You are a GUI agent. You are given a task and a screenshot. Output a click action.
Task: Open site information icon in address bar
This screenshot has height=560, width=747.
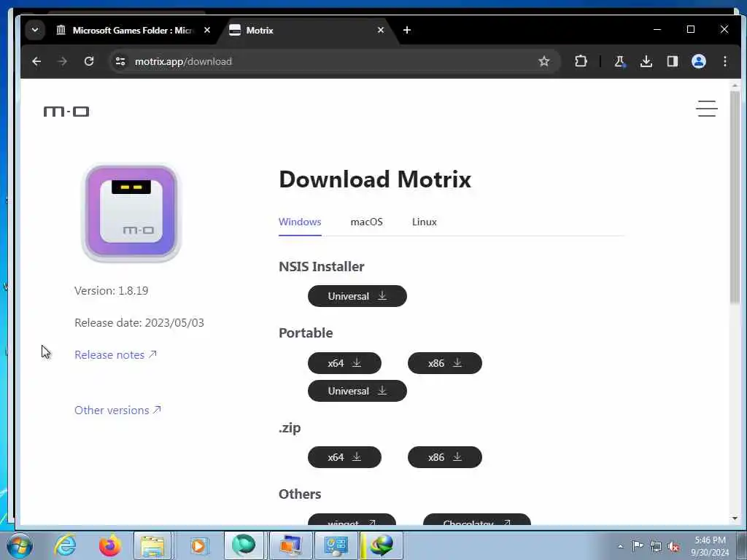click(120, 61)
